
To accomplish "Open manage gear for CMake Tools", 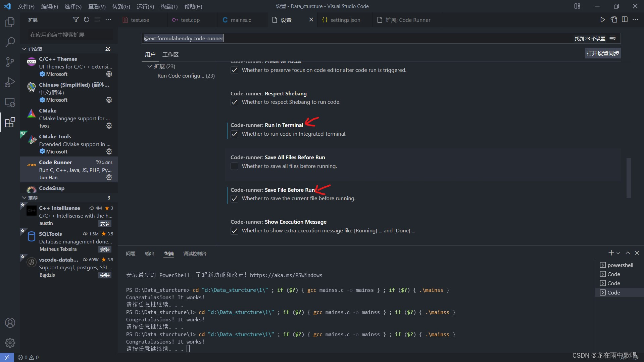I will click(x=109, y=151).
